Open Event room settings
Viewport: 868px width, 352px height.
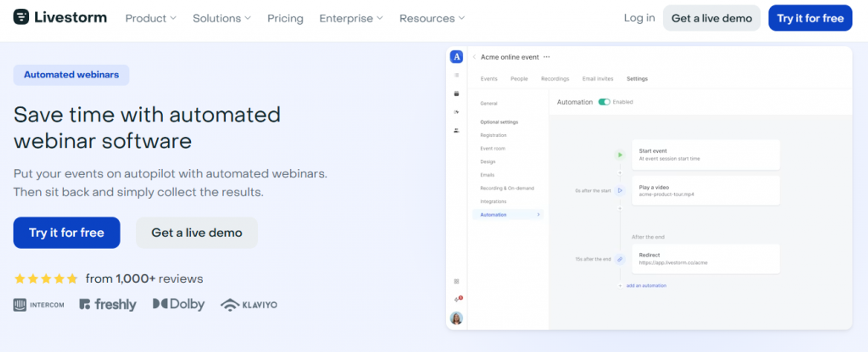pyautogui.click(x=493, y=148)
